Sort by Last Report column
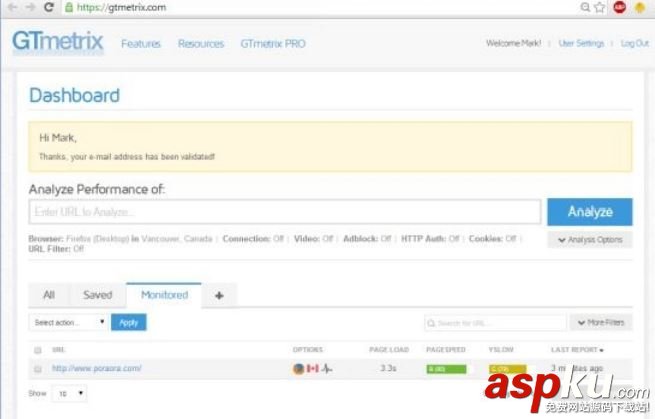 click(577, 350)
